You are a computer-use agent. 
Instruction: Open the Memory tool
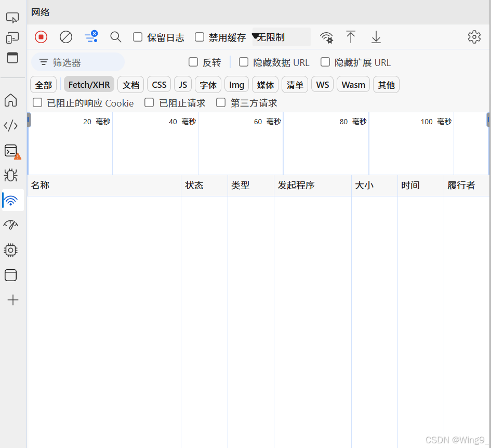point(10,250)
